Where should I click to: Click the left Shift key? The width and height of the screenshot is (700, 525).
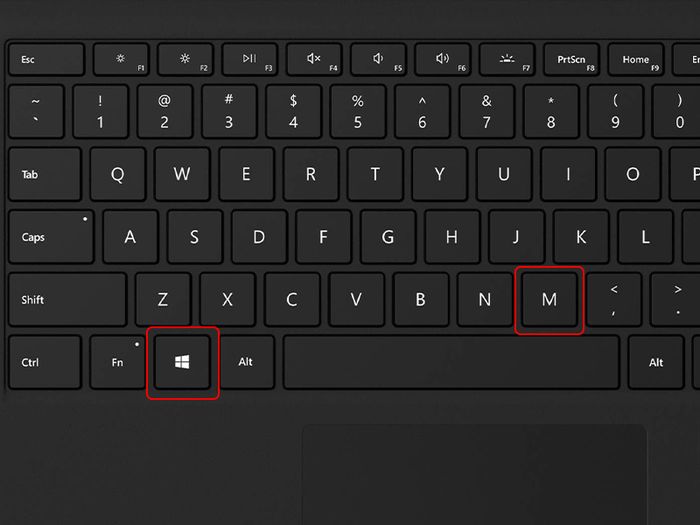[x=68, y=300]
